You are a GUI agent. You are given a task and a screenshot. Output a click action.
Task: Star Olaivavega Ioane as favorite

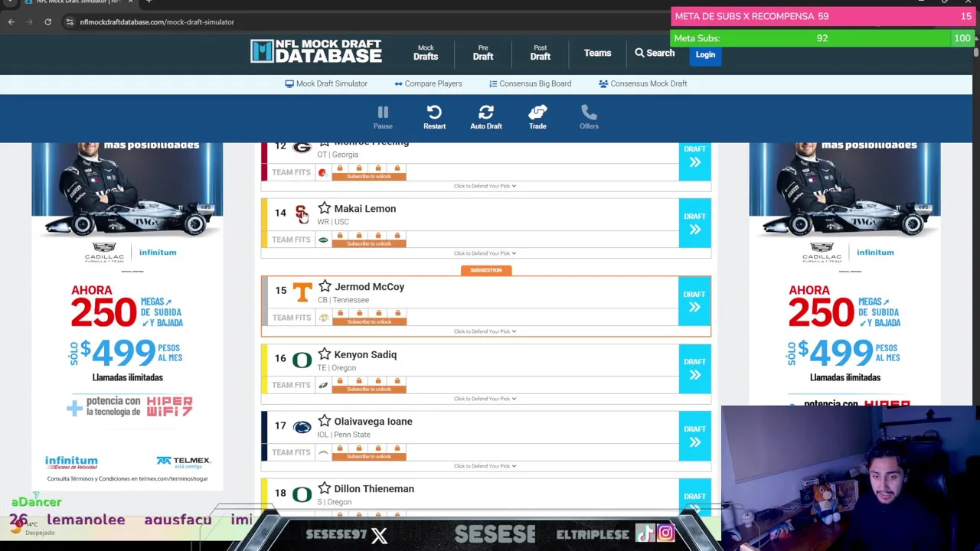click(325, 421)
